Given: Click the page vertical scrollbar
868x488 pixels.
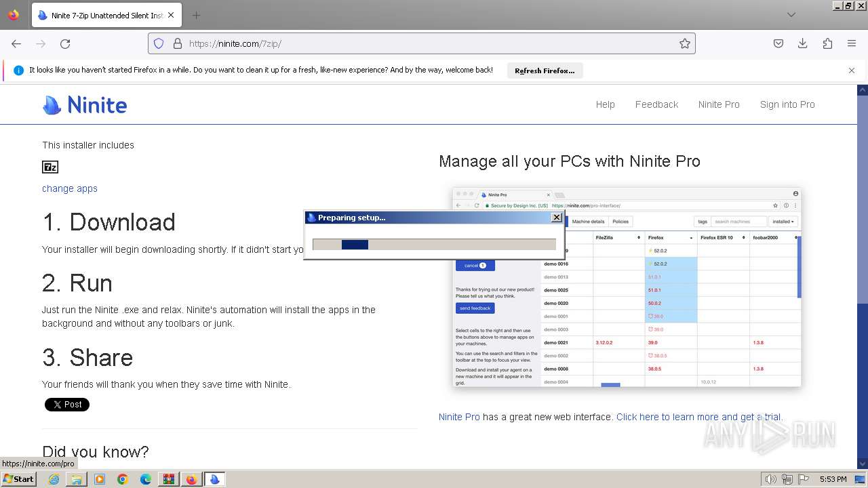Looking at the screenshot, I should coord(863,277).
